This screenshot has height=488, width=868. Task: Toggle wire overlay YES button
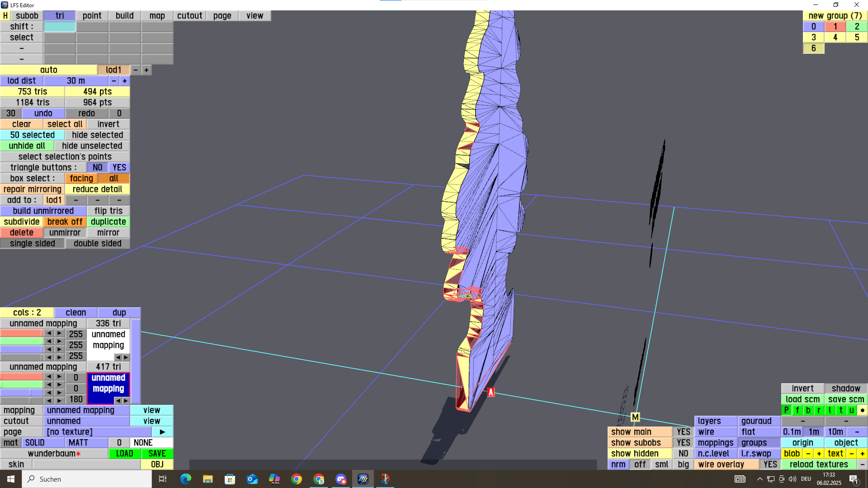pos(770,465)
